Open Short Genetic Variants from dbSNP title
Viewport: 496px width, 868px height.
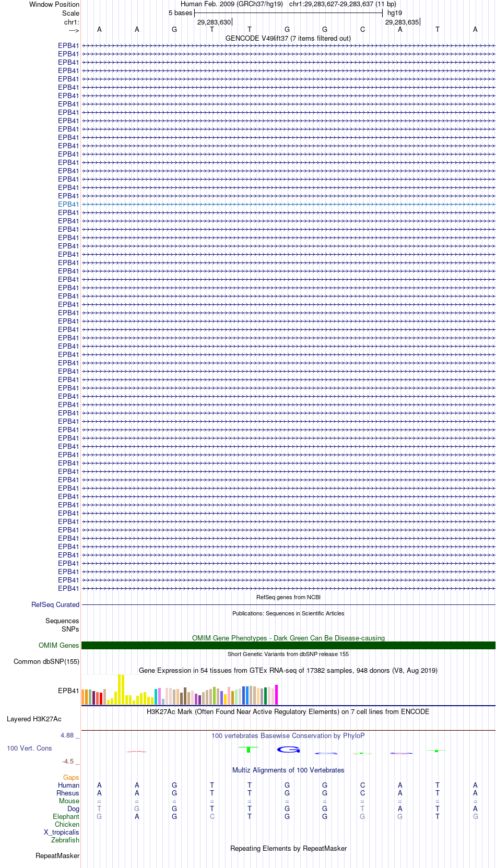pos(288,654)
